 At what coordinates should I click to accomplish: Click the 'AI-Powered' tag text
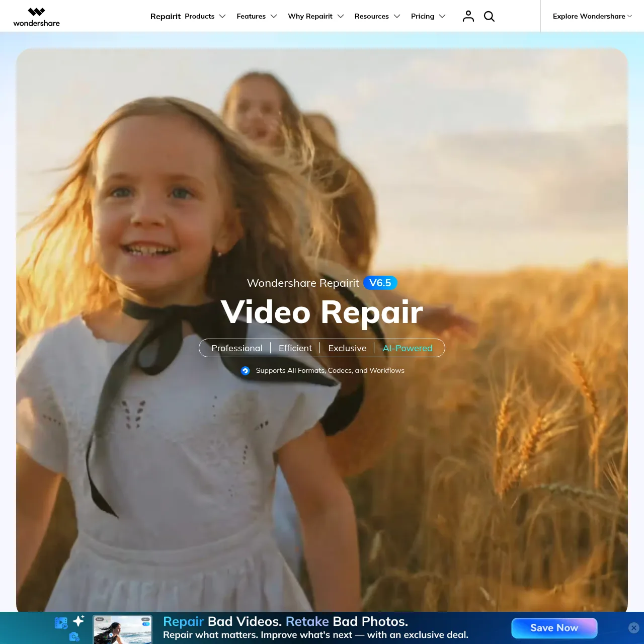click(x=408, y=348)
